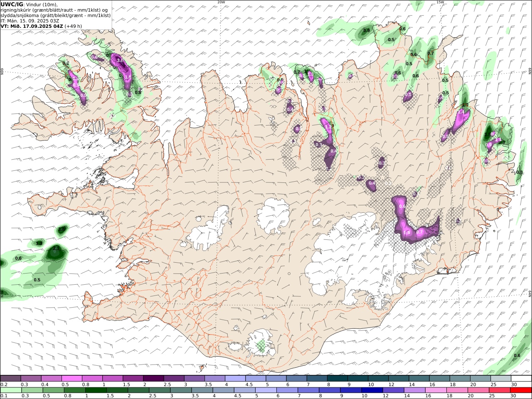Pick the bright red swatch labeled 30 in the lower legend row

521,390
